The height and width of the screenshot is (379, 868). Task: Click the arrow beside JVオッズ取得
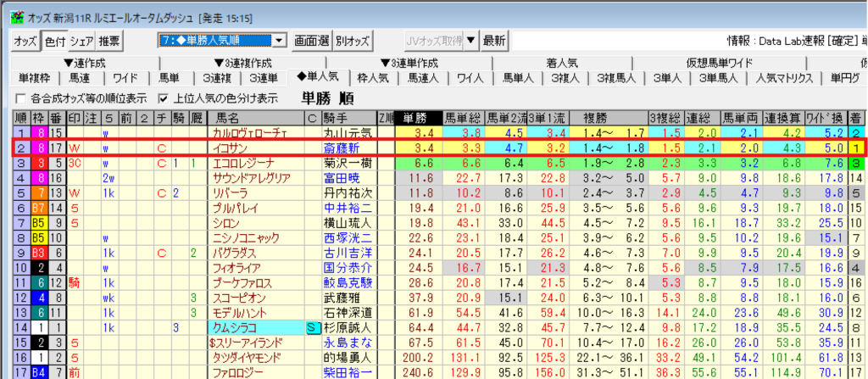tap(471, 41)
